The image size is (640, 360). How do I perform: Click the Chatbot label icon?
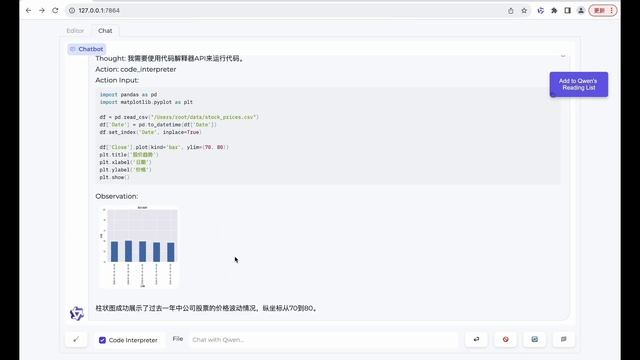point(73,49)
